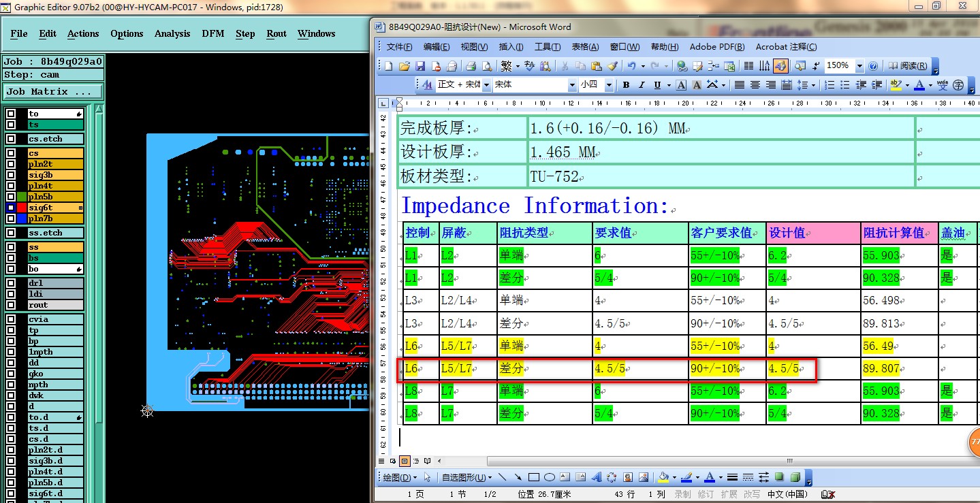Toggle the checkbox for layer gko

tap(11, 374)
